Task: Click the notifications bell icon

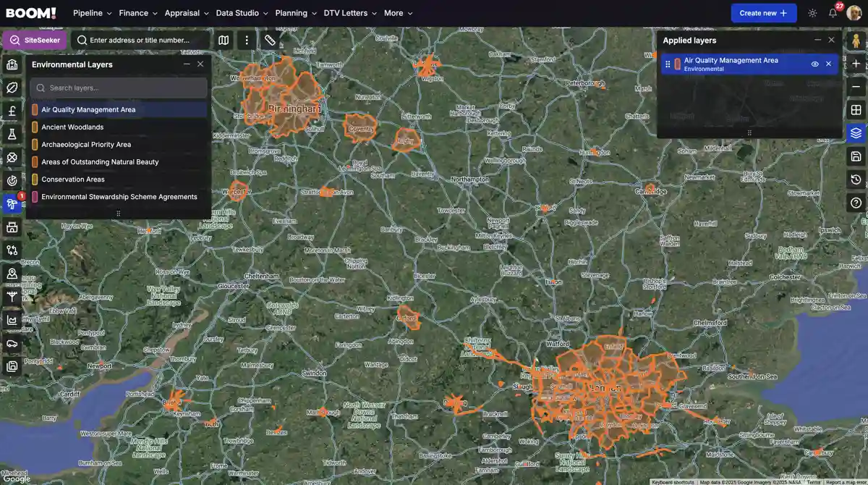Action: pos(833,13)
